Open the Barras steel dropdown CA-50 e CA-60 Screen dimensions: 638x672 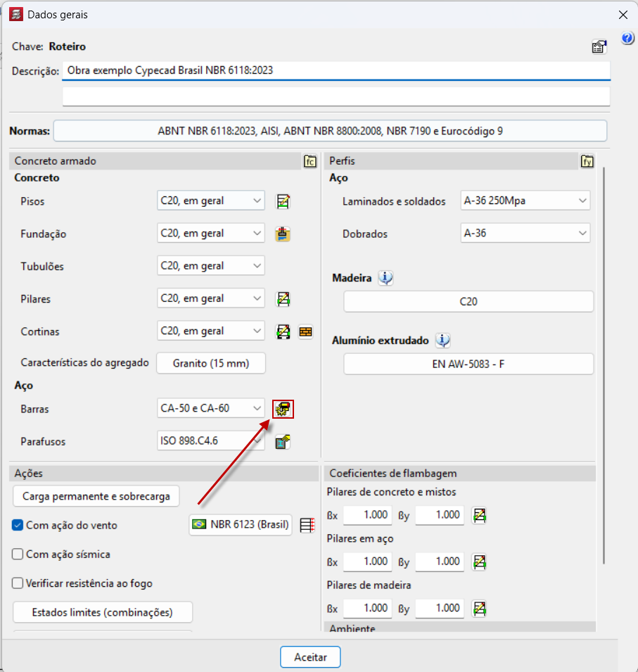pos(211,408)
